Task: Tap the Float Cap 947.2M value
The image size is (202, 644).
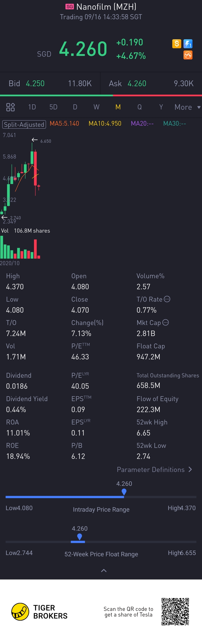Action: click(148, 357)
